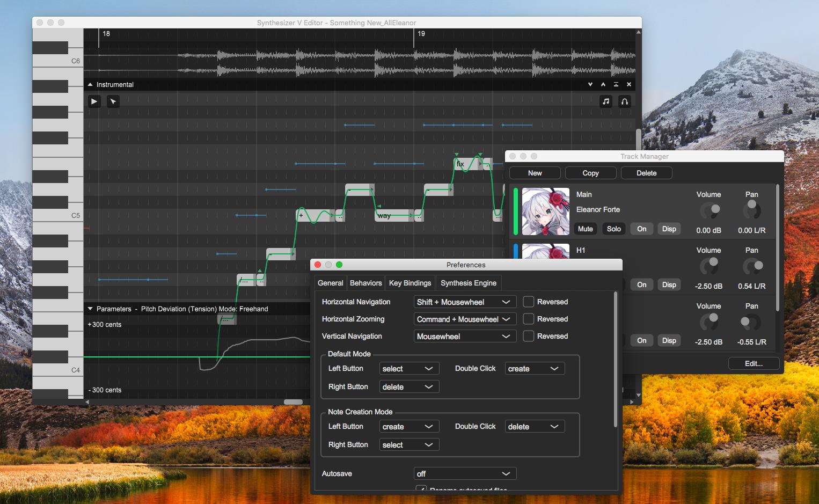Image resolution: width=819 pixels, height=504 pixels.
Task: Check Reversed for Horizontal Navigation
Action: 529,302
